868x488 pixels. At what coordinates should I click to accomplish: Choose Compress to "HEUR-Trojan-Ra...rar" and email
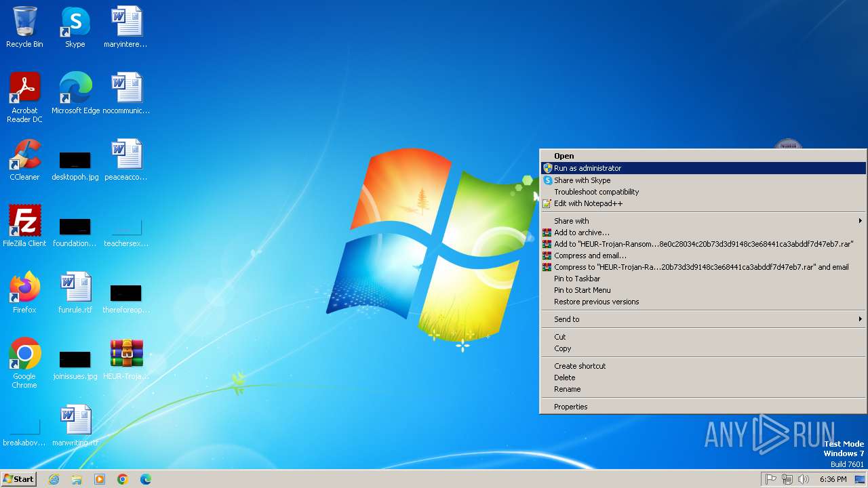703,267
